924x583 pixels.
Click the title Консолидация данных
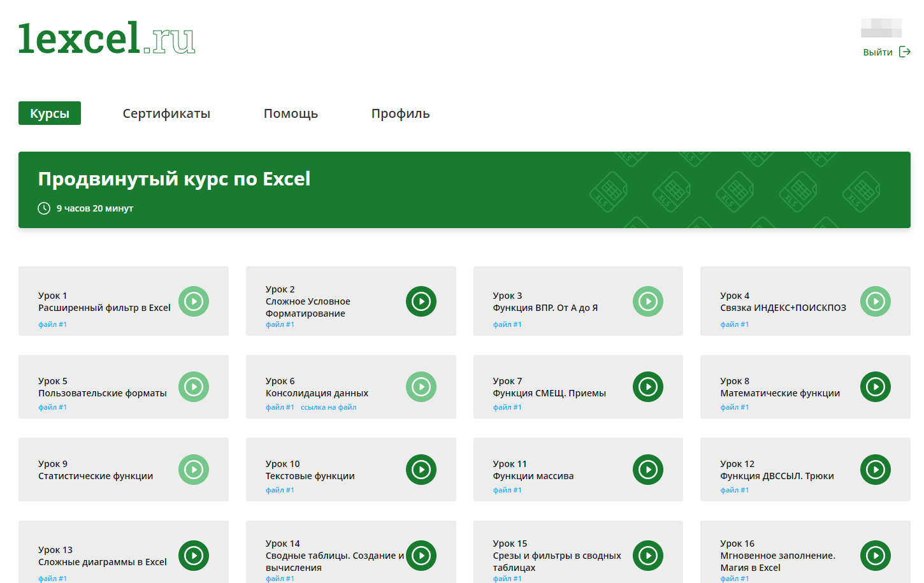coord(317,393)
